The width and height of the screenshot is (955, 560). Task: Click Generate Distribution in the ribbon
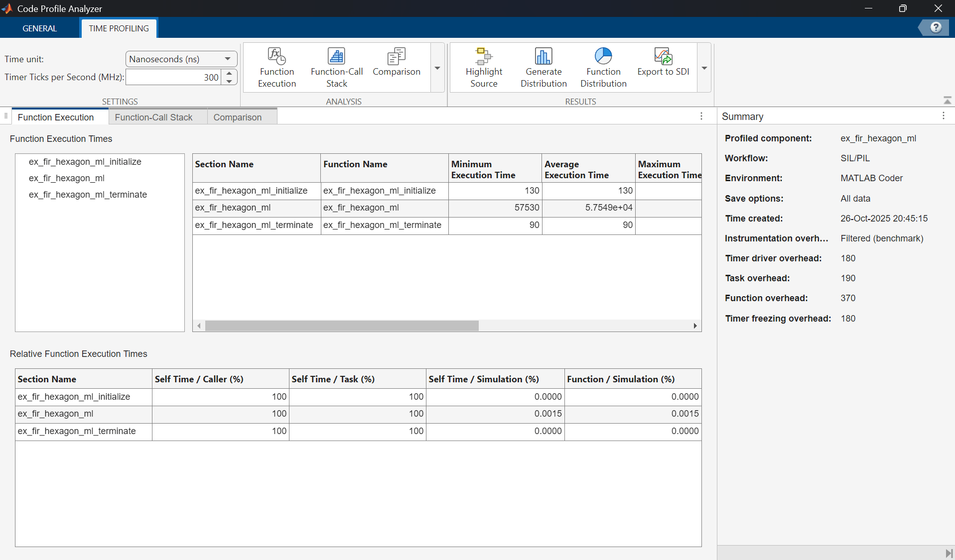click(543, 67)
